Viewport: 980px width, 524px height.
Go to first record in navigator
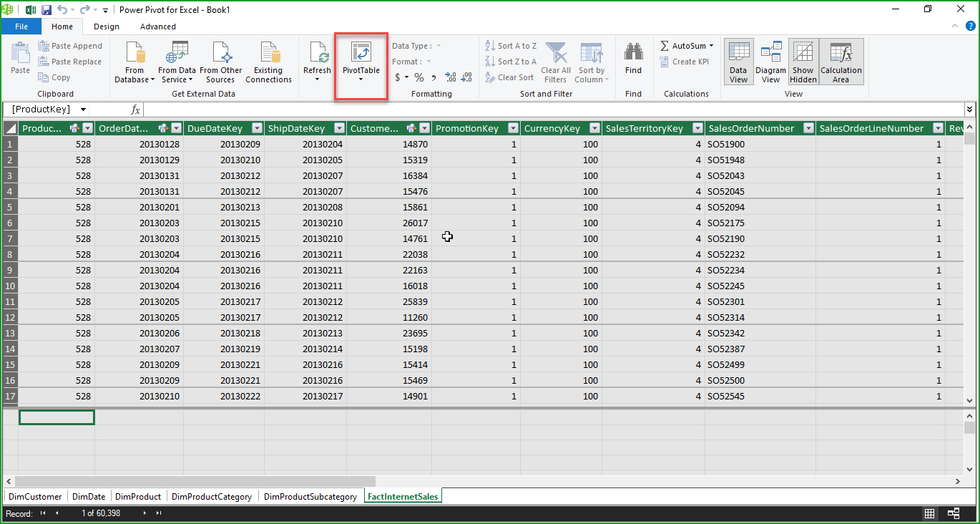click(43, 513)
